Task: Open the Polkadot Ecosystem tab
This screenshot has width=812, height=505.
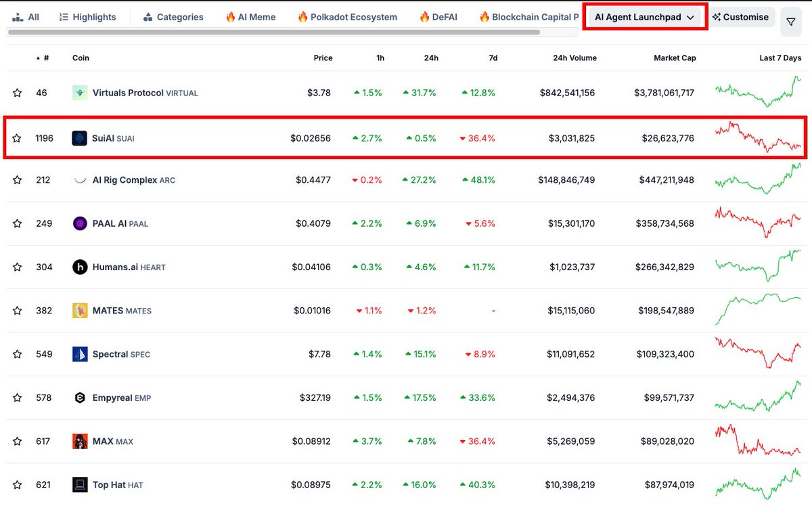Action: coord(347,17)
